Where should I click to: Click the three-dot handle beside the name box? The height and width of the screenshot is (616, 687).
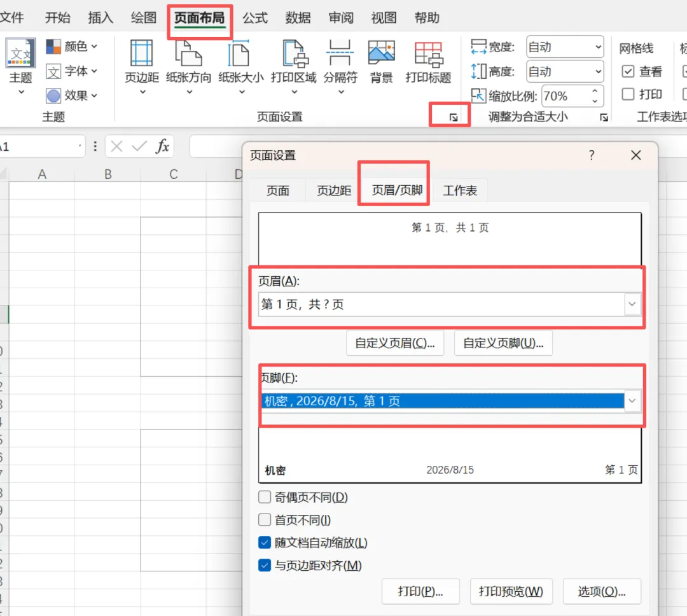(95, 146)
